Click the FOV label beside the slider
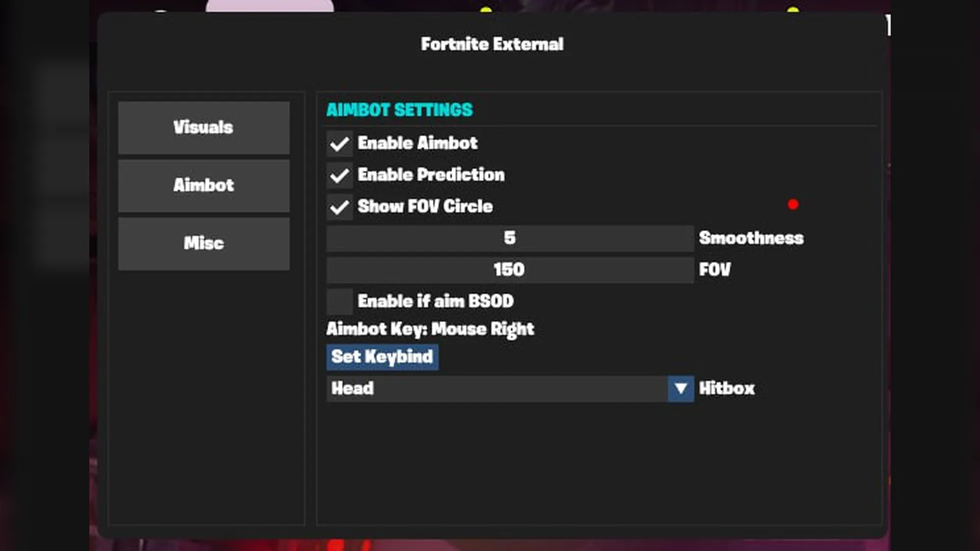 coord(715,270)
